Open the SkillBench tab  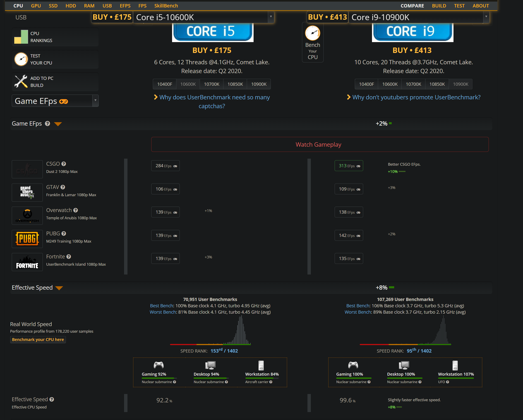click(x=166, y=6)
